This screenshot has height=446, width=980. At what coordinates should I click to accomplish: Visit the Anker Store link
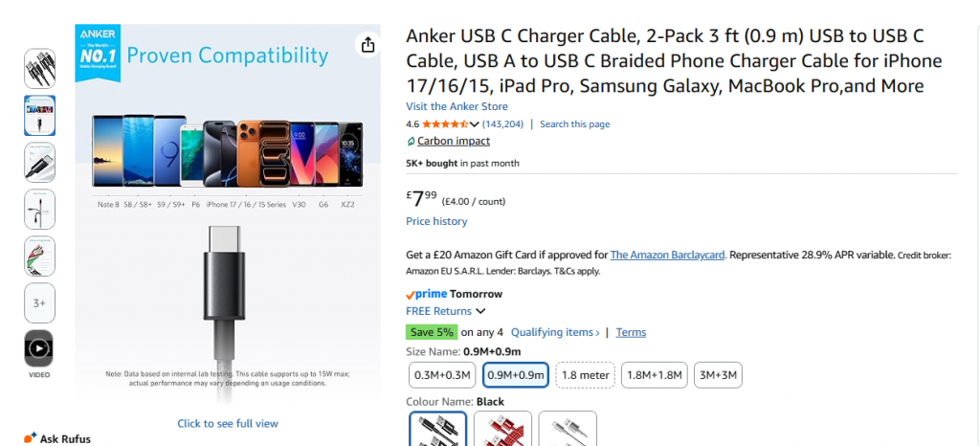coord(457,106)
